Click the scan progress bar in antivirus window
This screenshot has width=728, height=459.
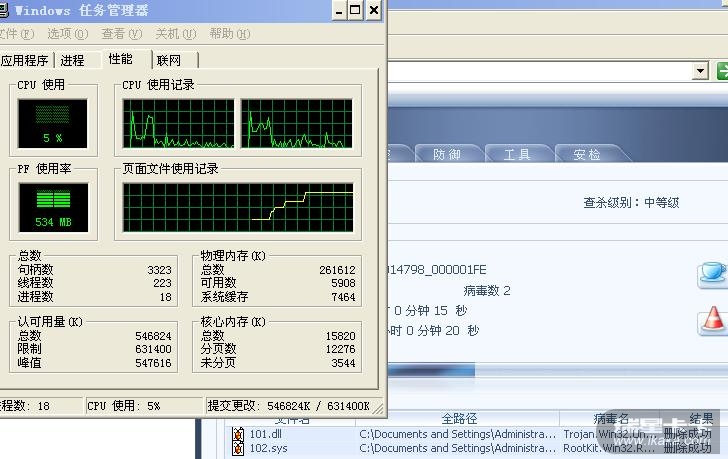point(557,371)
